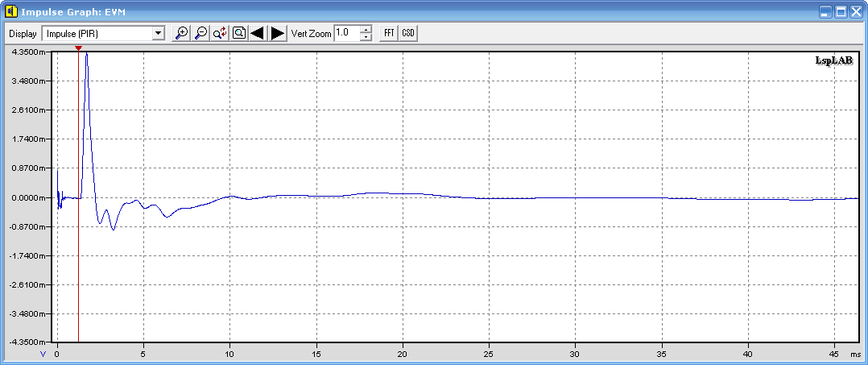Open the FFT analysis

[389, 33]
